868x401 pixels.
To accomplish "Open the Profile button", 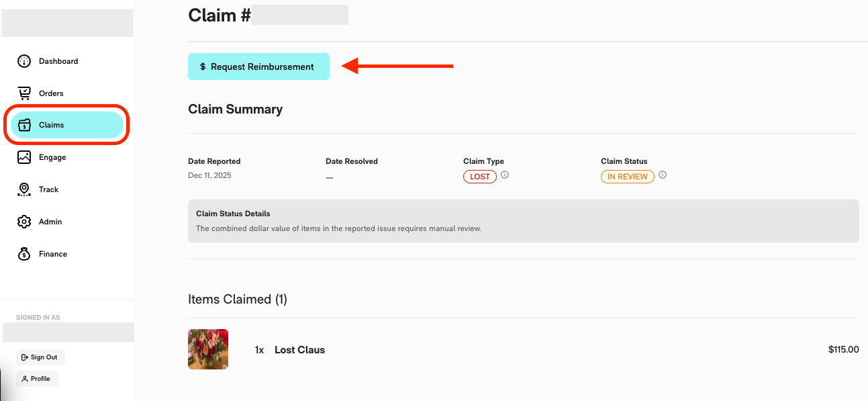I will click(x=37, y=379).
